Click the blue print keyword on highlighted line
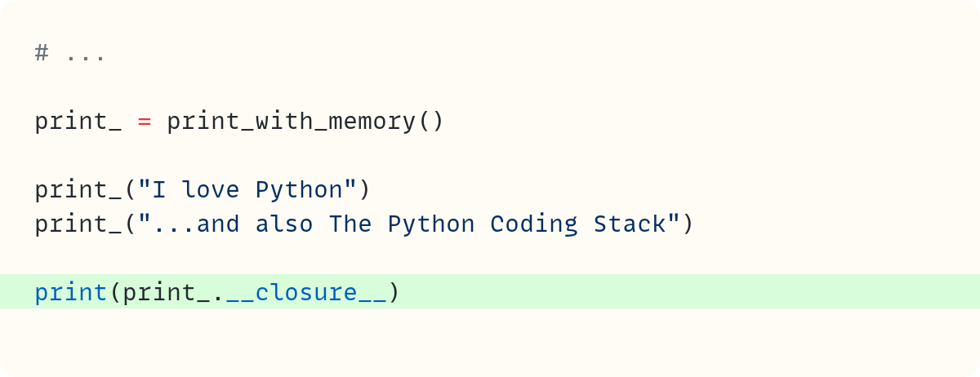The width and height of the screenshot is (980, 377). click(71, 292)
